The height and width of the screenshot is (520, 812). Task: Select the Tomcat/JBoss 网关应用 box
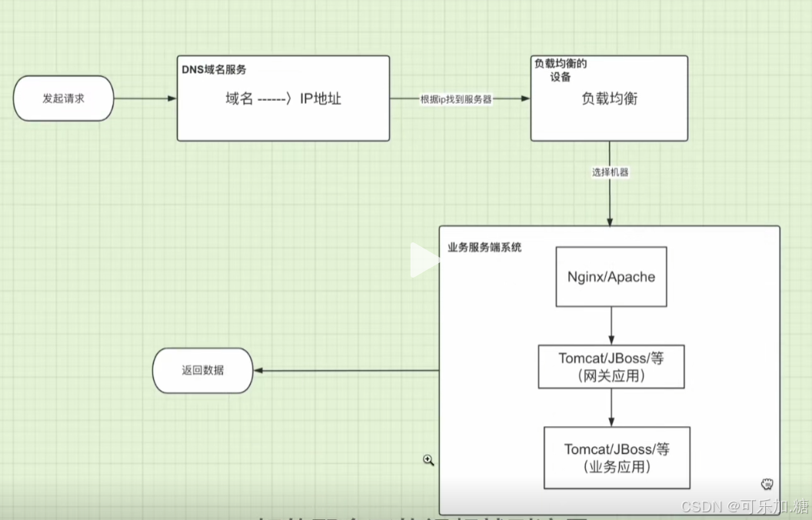point(611,367)
